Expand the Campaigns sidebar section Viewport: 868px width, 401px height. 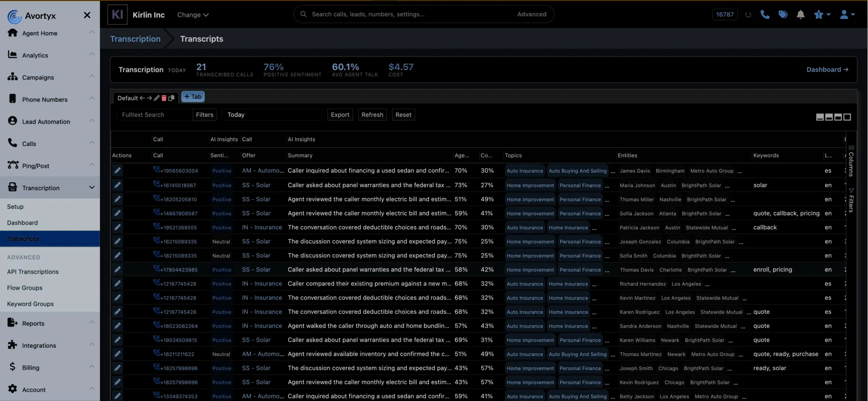[50, 77]
